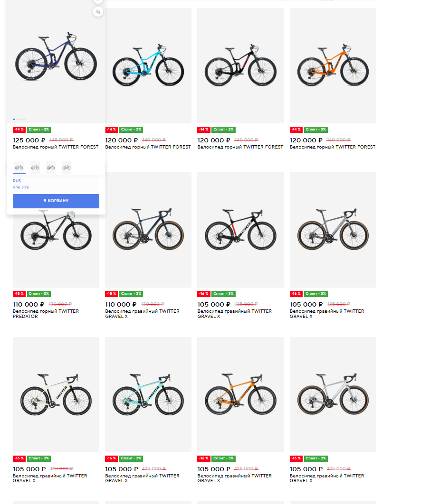Viewport: 439px width, 504px height.
Task: Open the mint GRAVEL X bike image
Action: [x=148, y=394]
